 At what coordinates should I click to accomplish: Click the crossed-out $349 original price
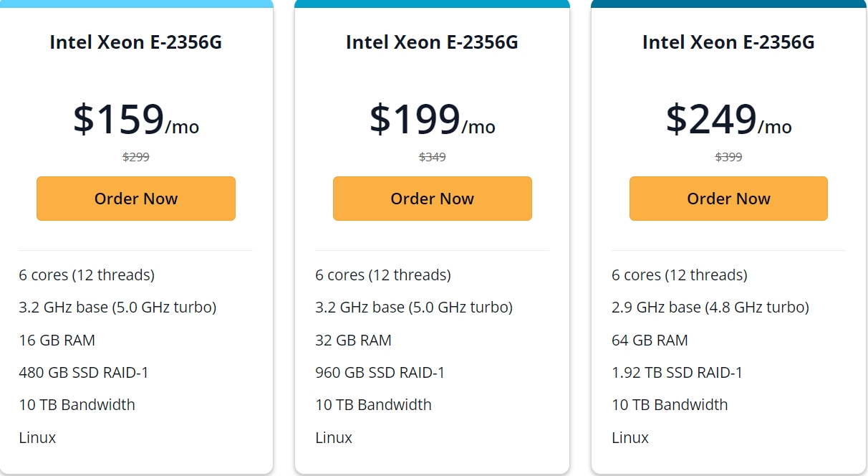pos(432,157)
